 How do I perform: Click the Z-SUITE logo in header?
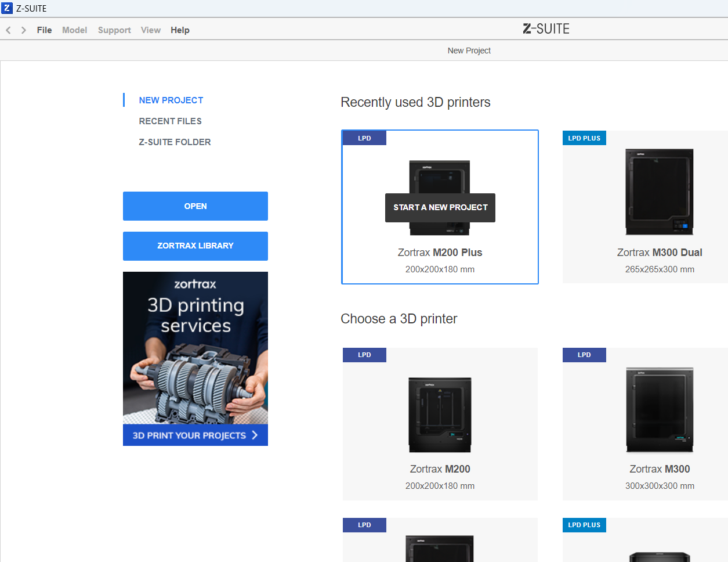coord(546,28)
